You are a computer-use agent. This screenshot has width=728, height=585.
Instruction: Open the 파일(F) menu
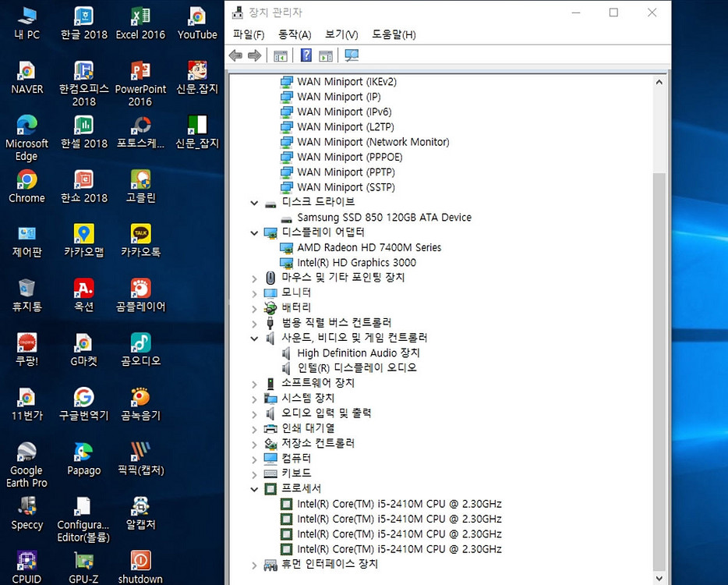point(249,34)
